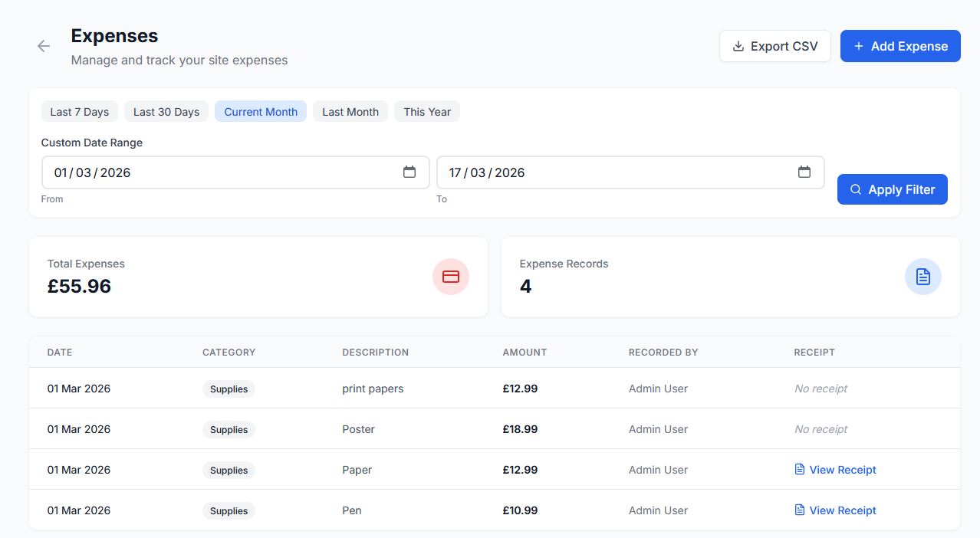Apply the date filter
Screen dimensions: 980x538
(893, 189)
